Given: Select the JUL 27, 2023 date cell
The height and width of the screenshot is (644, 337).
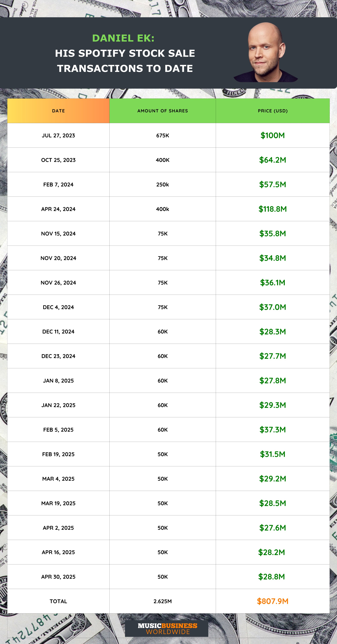Looking at the screenshot, I should tap(58, 136).
